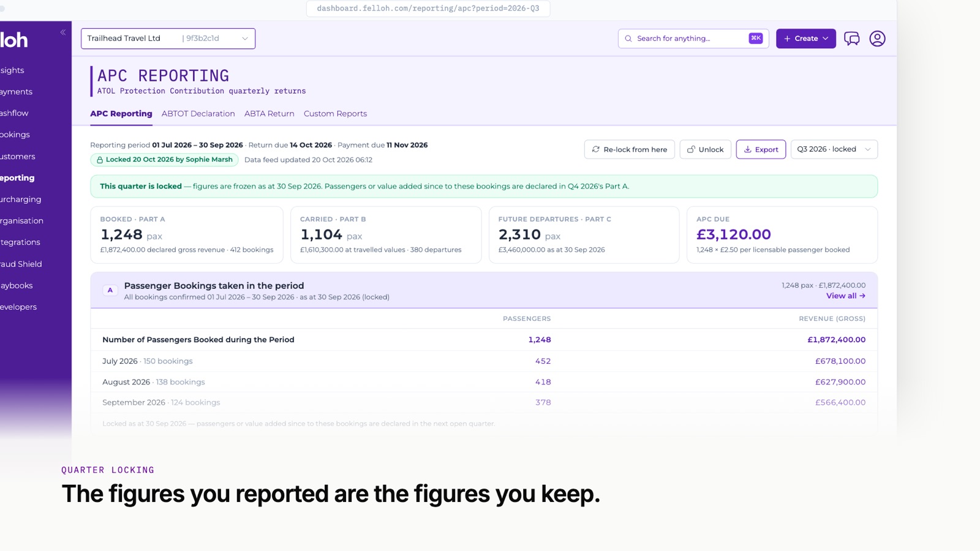Open the Trailhead Travel Ltd organisation dropdown
The height and width of the screenshot is (551, 980).
tap(168, 39)
